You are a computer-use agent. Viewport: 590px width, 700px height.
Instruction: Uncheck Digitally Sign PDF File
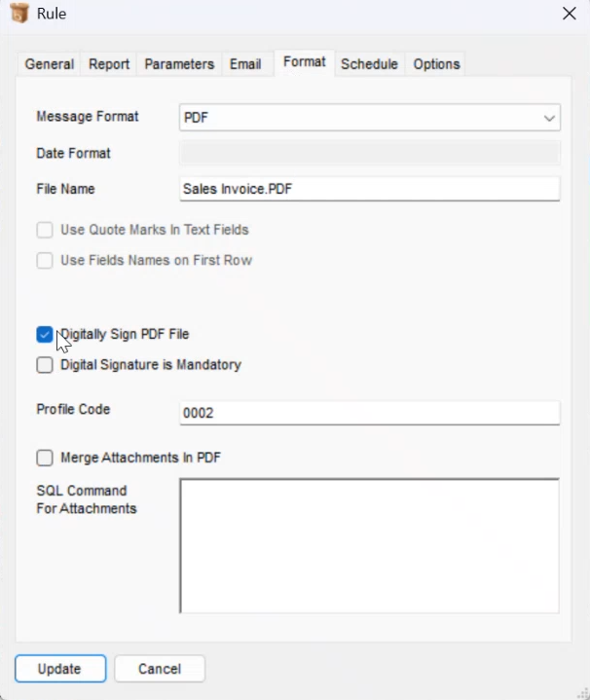pos(45,335)
